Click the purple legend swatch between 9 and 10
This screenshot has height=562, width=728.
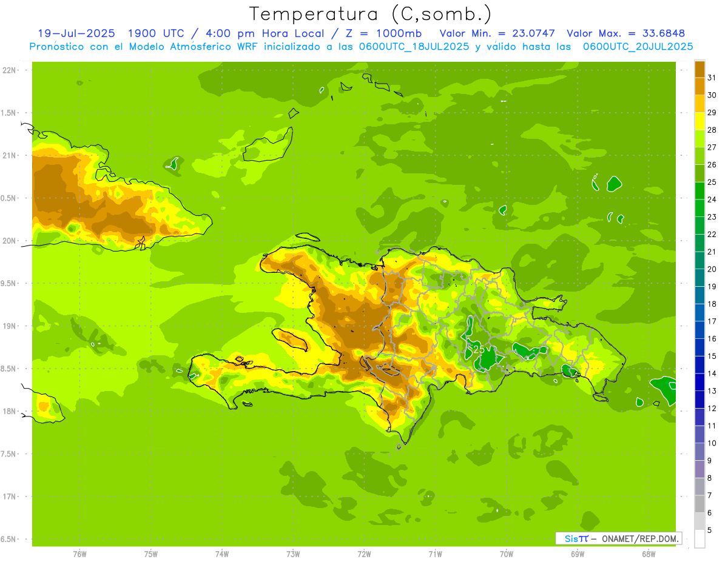pyautogui.click(x=699, y=452)
